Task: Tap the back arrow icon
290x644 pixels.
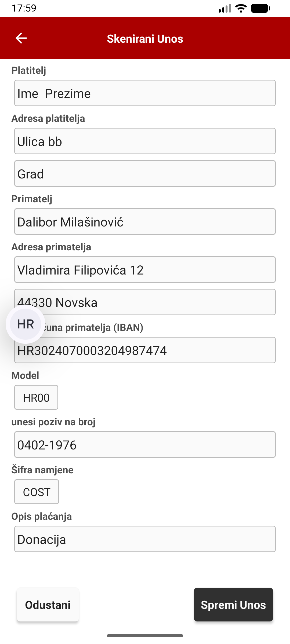Action: (21, 38)
